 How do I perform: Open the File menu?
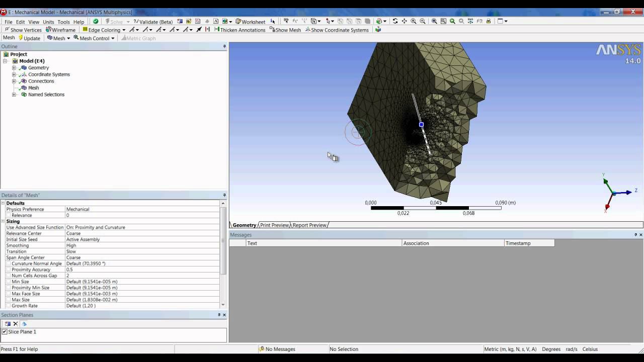click(9, 22)
